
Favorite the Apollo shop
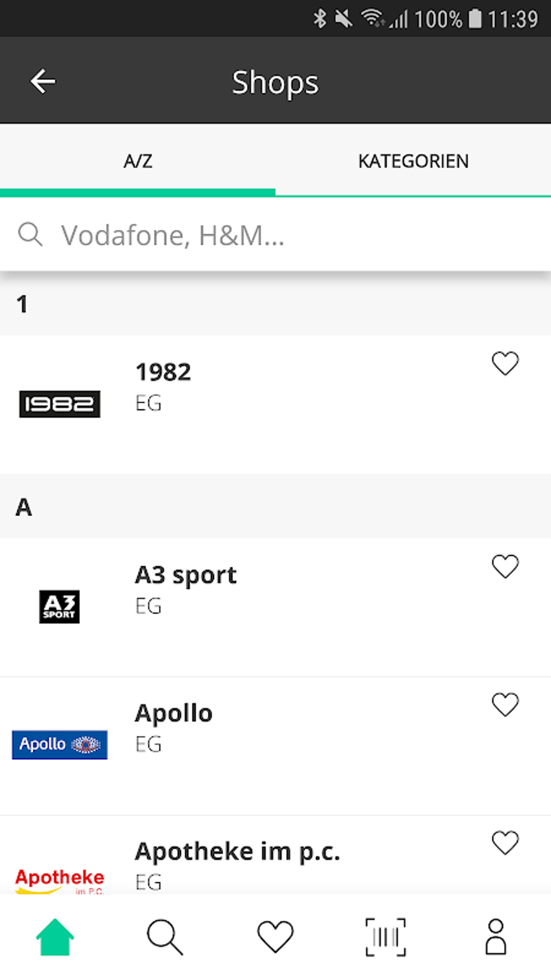505,705
